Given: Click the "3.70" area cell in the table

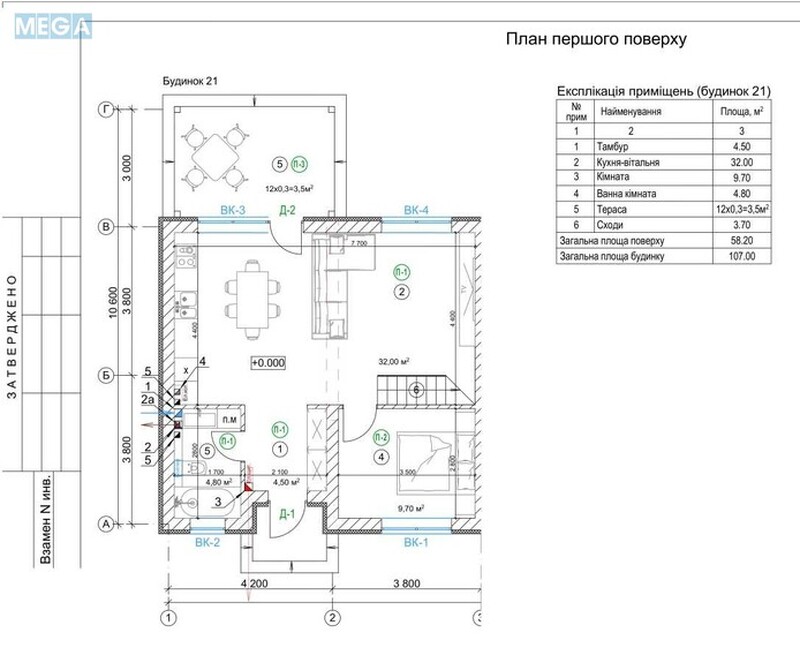Looking at the screenshot, I should [741, 225].
